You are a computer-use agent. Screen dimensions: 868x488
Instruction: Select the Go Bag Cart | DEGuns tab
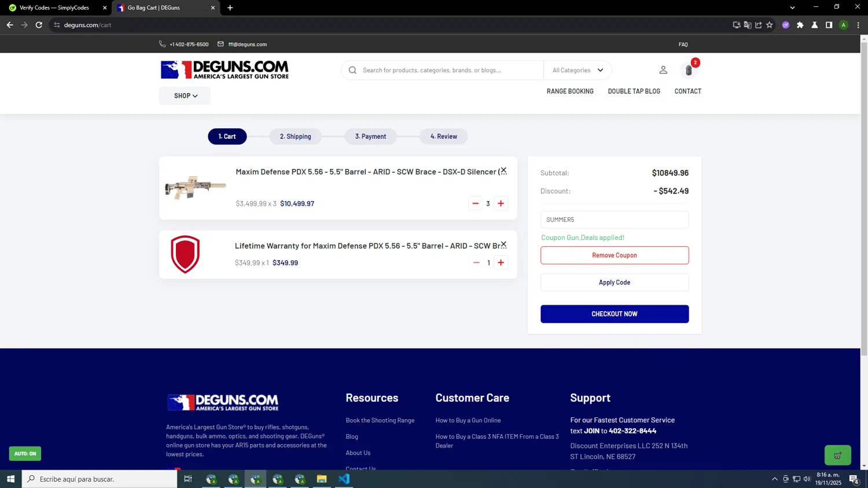[165, 8]
